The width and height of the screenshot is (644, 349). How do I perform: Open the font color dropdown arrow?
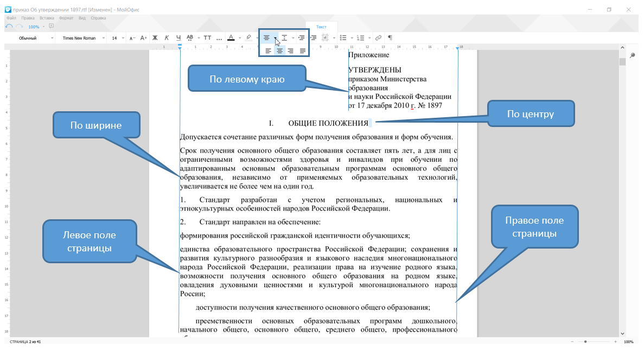(x=240, y=38)
